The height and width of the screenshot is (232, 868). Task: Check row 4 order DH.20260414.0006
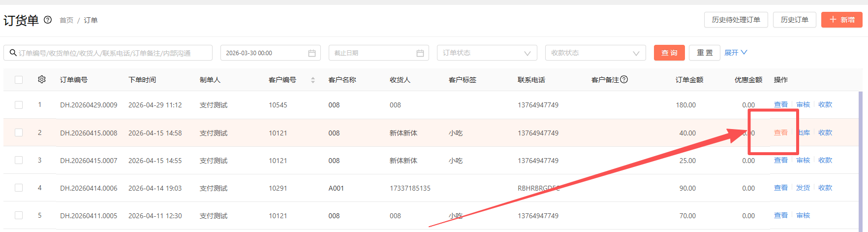pyautogui.click(x=19, y=188)
